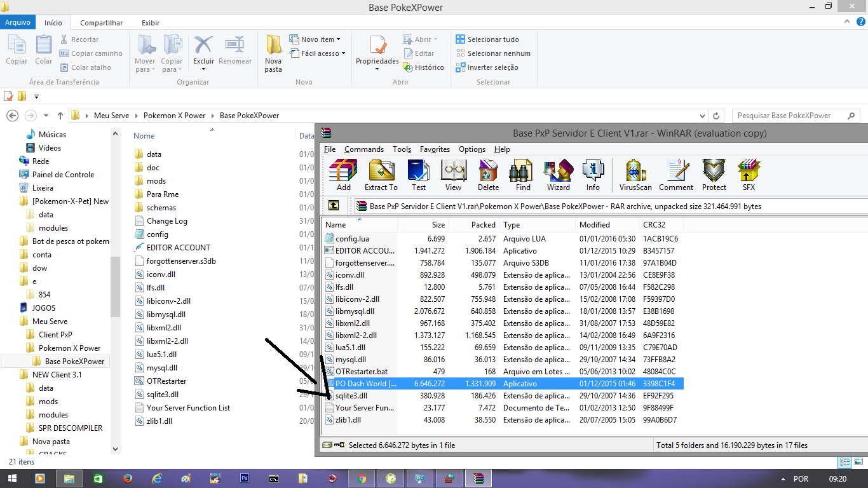
Task: Click the VirusScan toolbar icon
Action: click(x=635, y=175)
